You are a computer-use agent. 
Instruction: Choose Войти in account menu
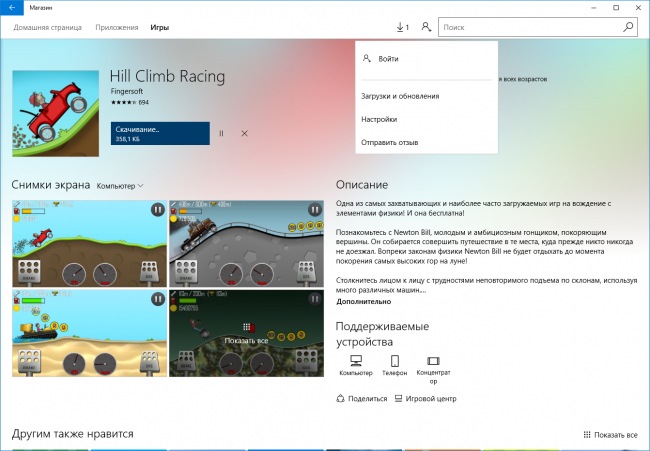point(427,59)
